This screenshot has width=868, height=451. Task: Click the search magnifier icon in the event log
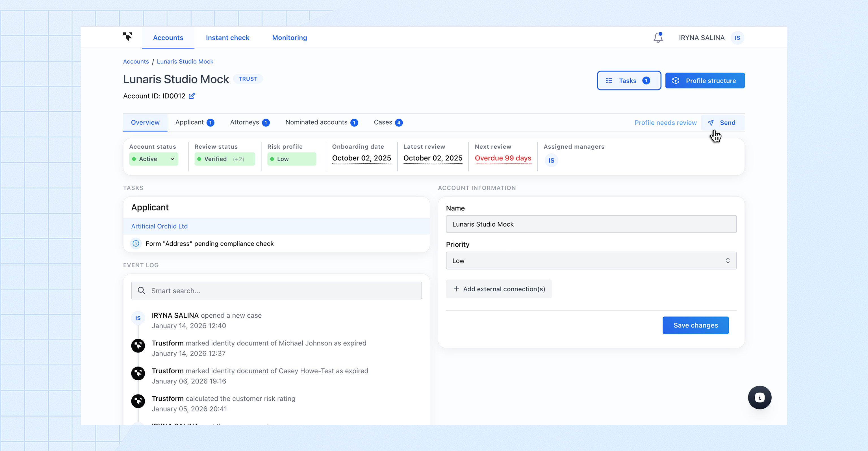coord(142,290)
